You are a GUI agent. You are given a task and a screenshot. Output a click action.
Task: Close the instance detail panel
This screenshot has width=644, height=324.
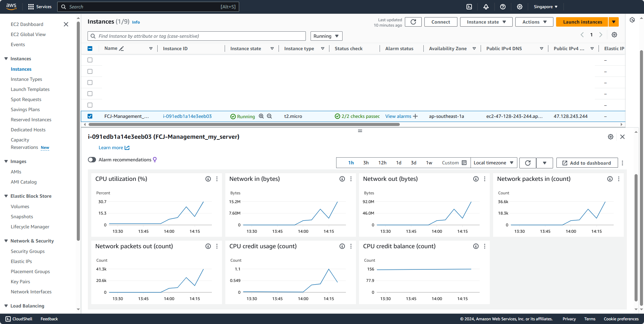click(622, 137)
